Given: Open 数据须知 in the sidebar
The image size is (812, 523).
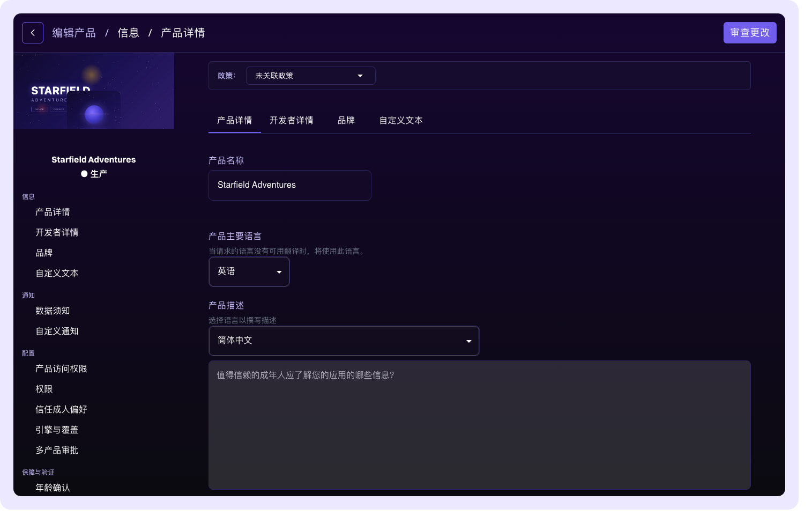Looking at the screenshot, I should coord(53,311).
